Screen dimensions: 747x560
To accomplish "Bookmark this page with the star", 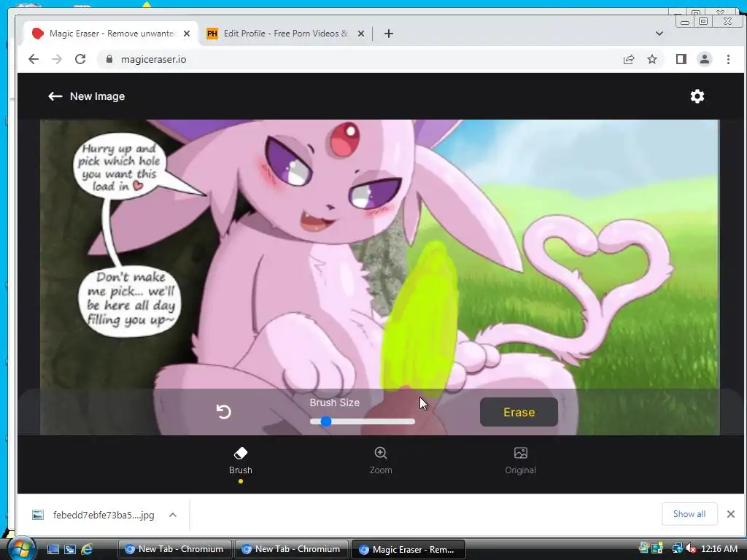I will pyautogui.click(x=652, y=59).
